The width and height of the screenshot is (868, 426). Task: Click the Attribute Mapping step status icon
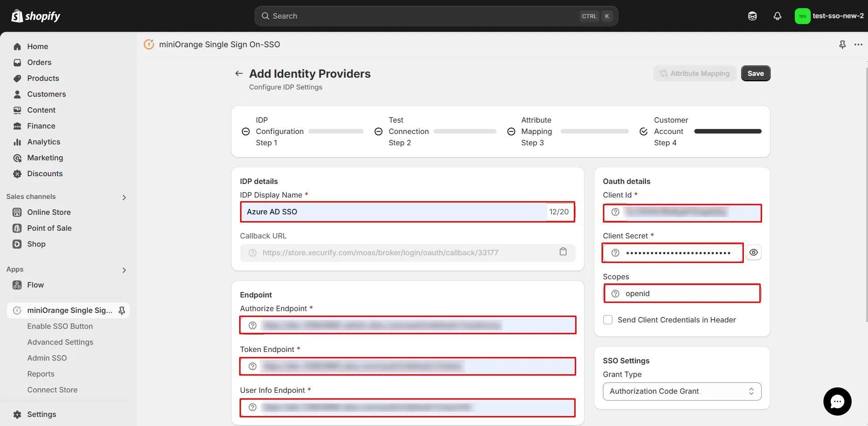pos(511,132)
